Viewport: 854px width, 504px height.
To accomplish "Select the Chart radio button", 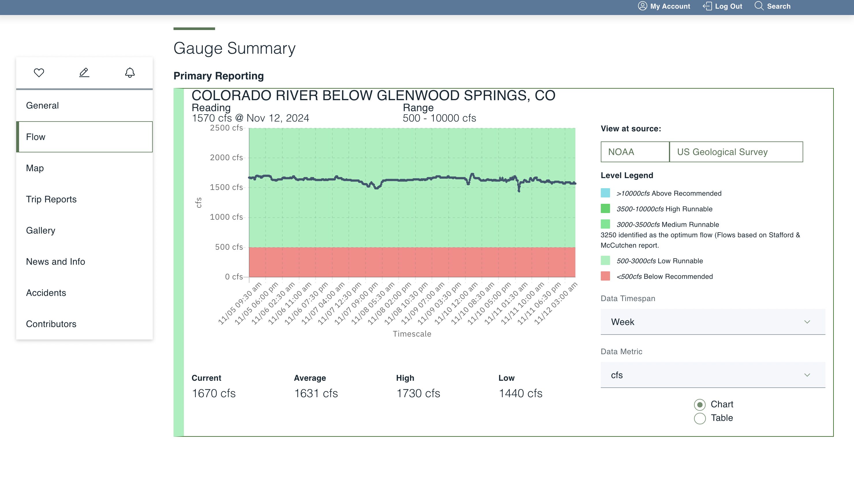I will (x=700, y=404).
